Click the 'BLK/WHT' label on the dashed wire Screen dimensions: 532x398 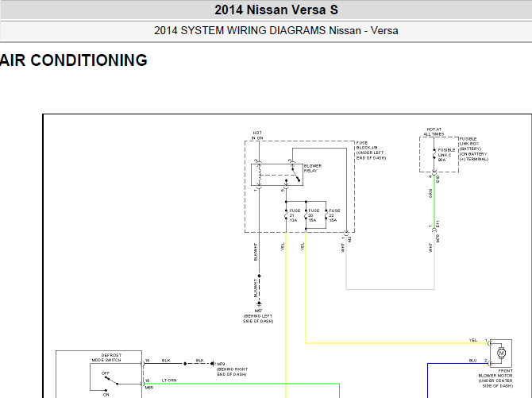(256, 288)
